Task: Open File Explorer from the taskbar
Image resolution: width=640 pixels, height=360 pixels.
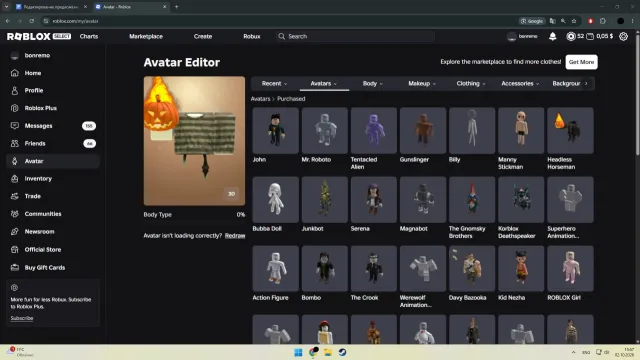Action: [328, 352]
